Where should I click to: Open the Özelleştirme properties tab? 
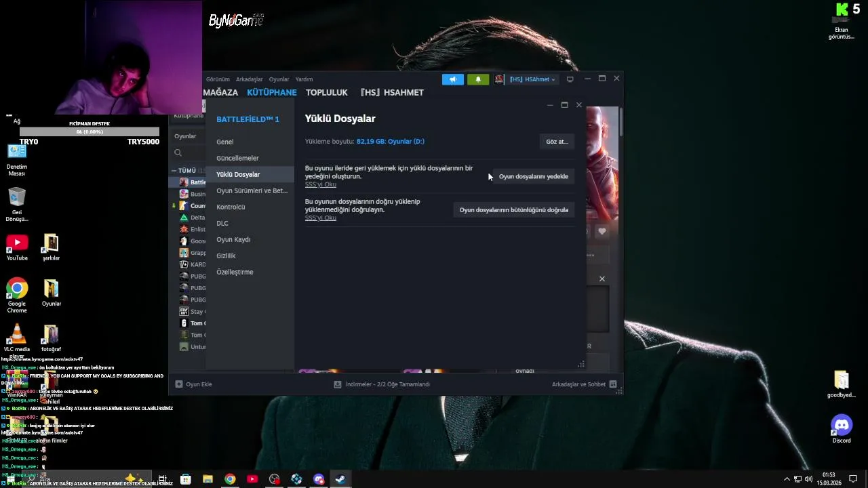tap(250, 272)
